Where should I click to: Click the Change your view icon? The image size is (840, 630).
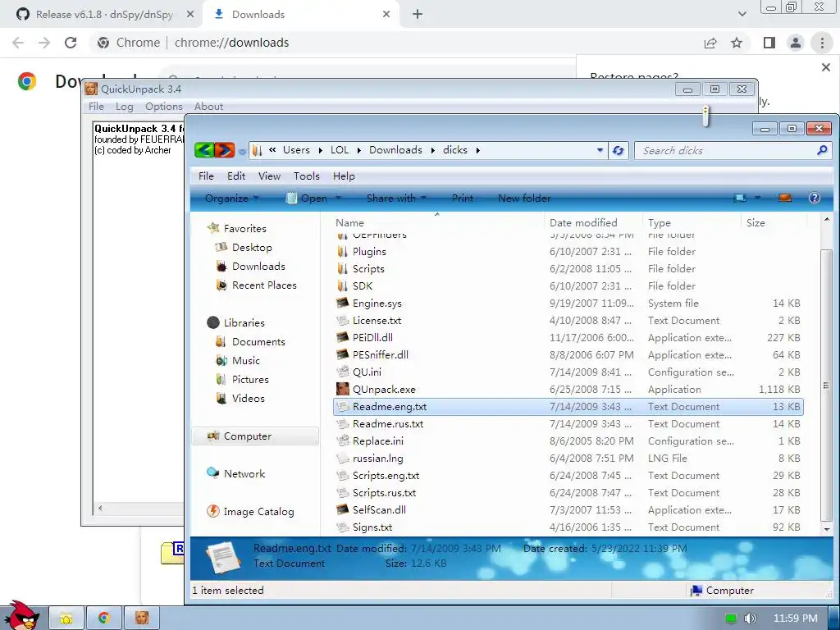coord(740,199)
